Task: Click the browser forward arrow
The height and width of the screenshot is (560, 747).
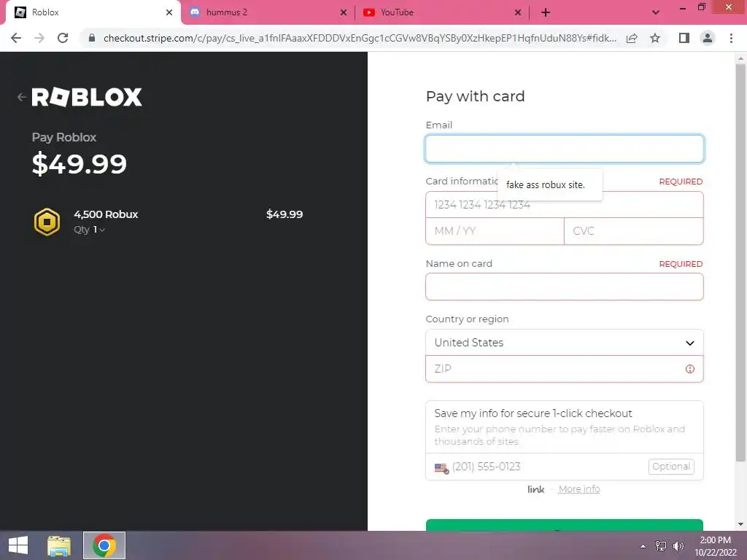Action: [x=39, y=38]
